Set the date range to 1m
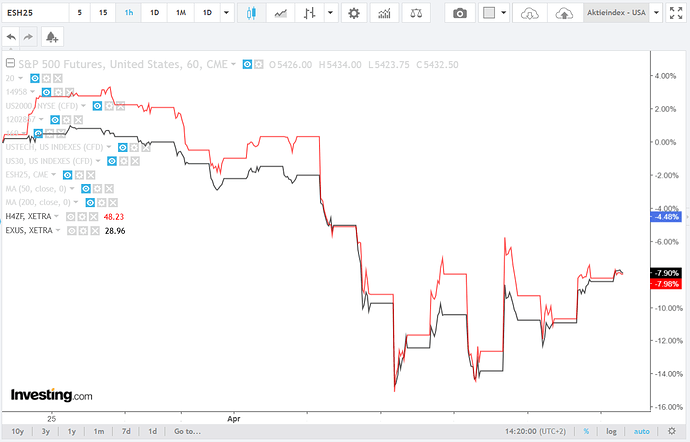Viewport: 690px width, 442px height. click(x=99, y=431)
